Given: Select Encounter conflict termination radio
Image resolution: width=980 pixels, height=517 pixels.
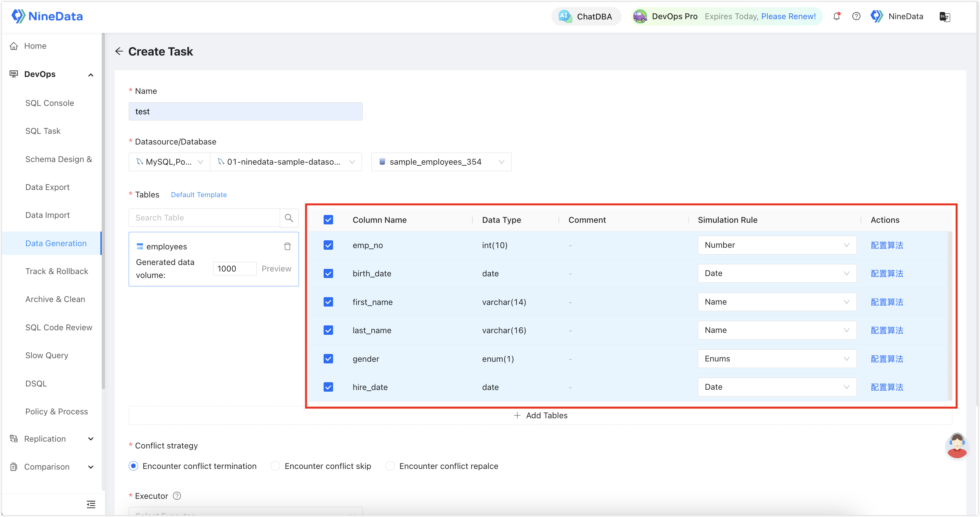Looking at the screenshot, I should click(x=133, y=466).
